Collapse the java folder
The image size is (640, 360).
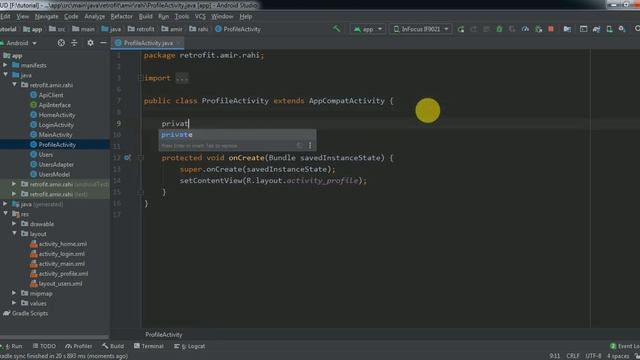(x=5, y=75)
